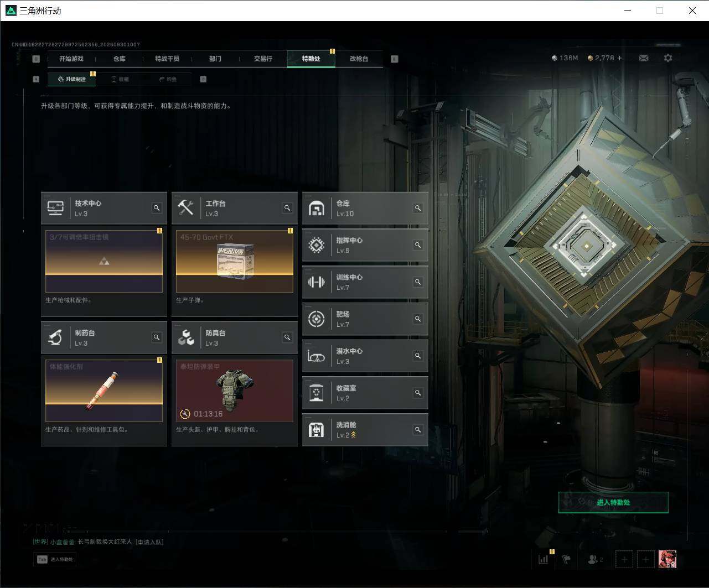Add currency with the plus beside 2,778

pyautogui.click(x=619, y=58)
